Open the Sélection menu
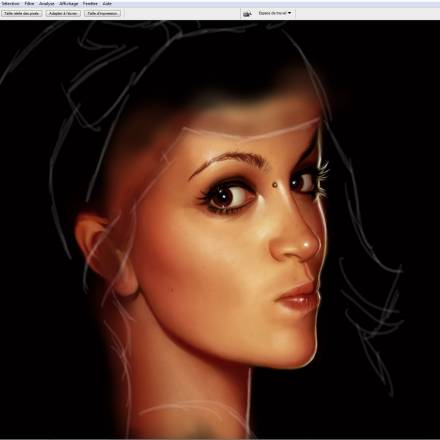Image resolution: width=440 pixels, height=440 pixels. click(x=11, y=4)
